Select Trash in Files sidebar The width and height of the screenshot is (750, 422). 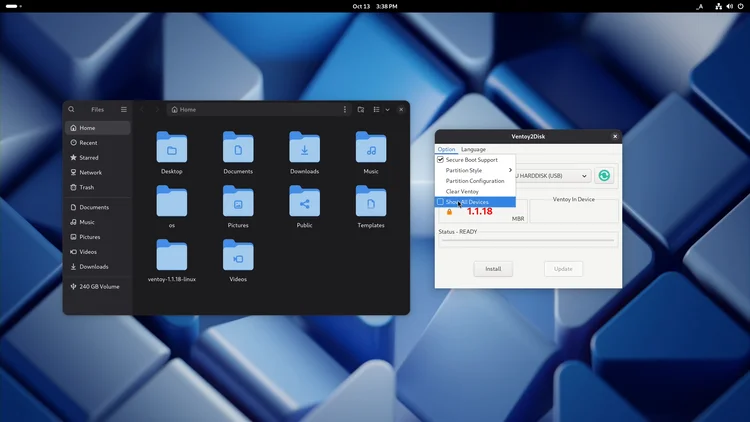[x=98, y=187]
